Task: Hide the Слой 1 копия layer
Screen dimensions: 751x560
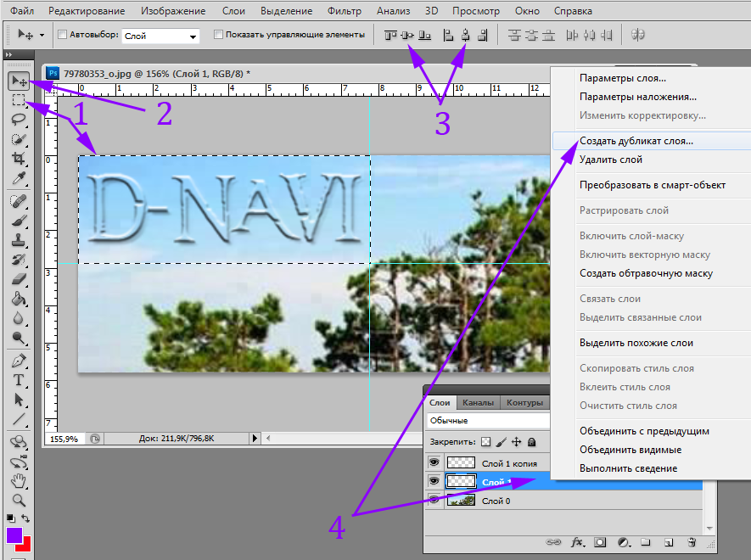Action: tap(434, 462)
